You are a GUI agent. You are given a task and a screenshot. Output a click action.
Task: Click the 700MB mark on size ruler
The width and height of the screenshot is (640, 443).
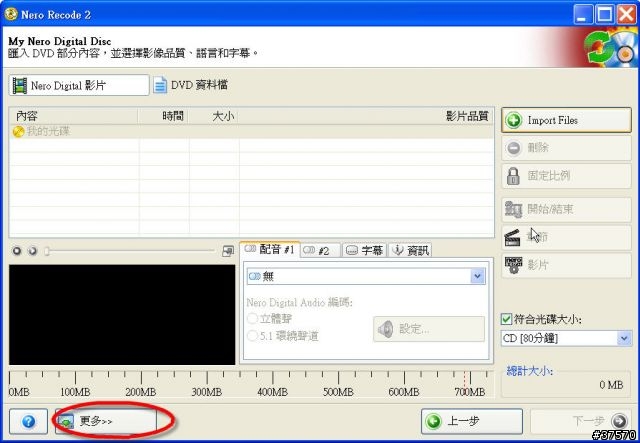coord(469,392)
